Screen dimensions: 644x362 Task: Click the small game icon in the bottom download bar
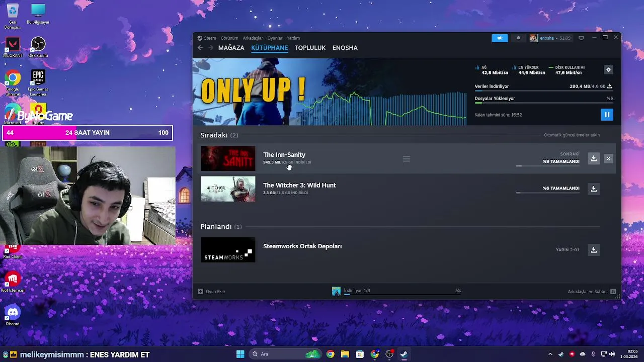pos(336,291)
